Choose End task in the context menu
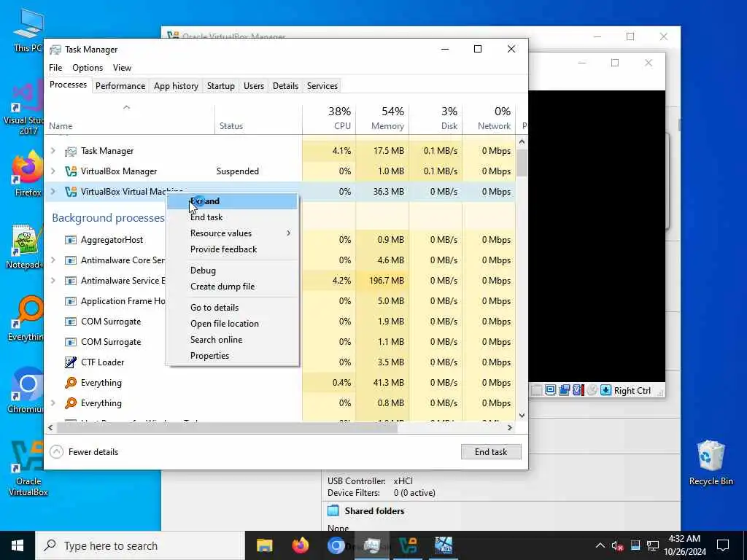 [232, 217]
